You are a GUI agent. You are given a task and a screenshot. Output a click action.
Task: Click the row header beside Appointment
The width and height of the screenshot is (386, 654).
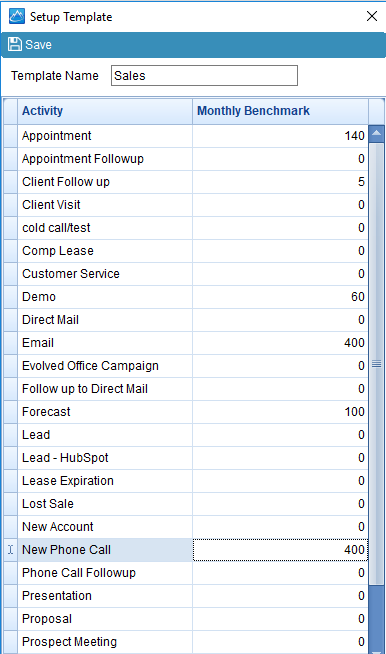pyautogui.click(x=10, y=136)
